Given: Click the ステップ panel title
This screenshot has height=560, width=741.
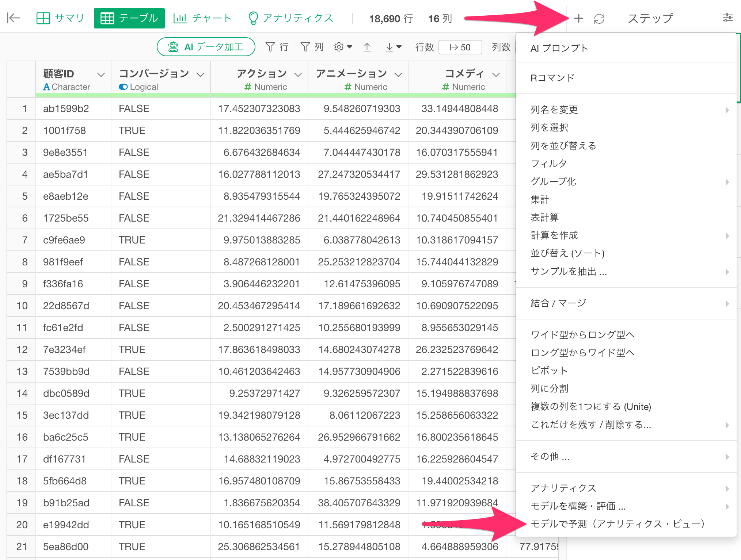Looking at the screenshot, I should [650, 18].
